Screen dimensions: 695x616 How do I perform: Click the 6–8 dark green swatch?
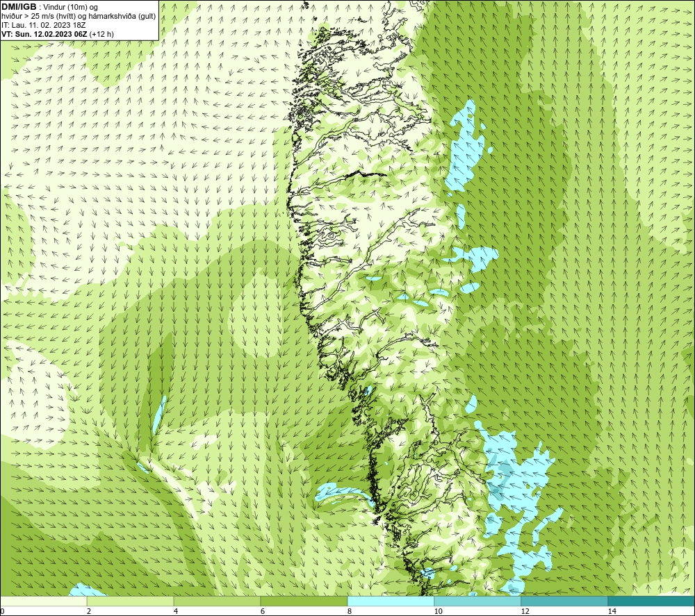coord(304,601)
